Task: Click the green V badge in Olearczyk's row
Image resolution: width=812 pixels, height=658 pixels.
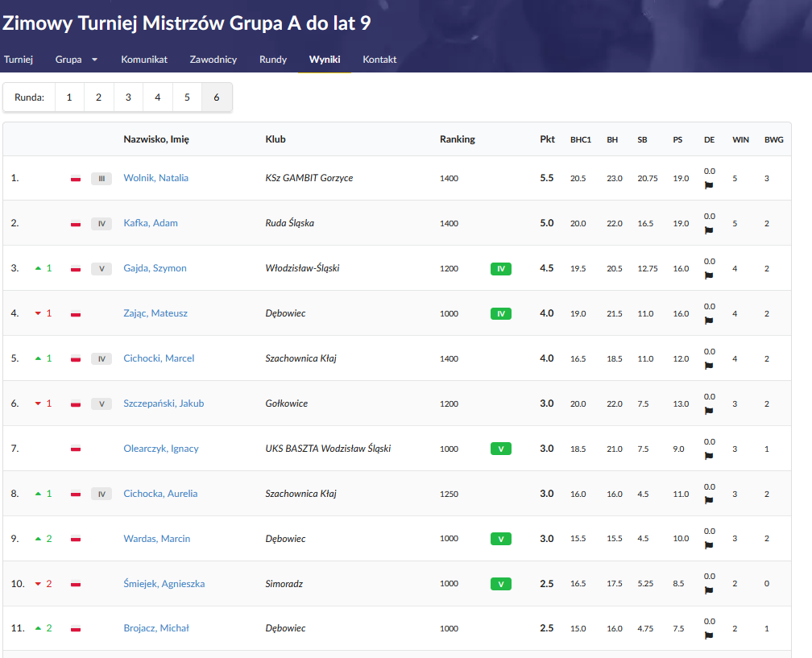Action: click(x=500, y=449)
